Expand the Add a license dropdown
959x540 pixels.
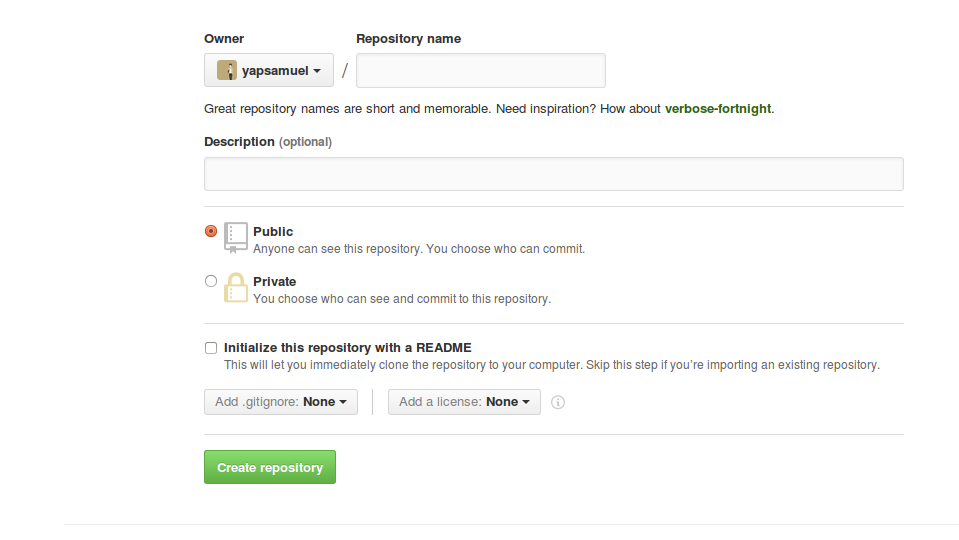click(464, 402)
